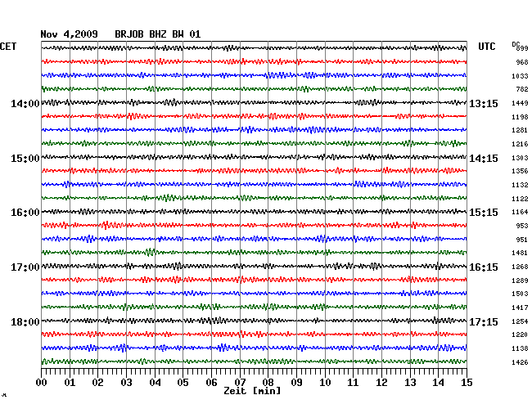The image size is (532, 404).
Task: Click the DC value 1220
Action: click(520, 334)
